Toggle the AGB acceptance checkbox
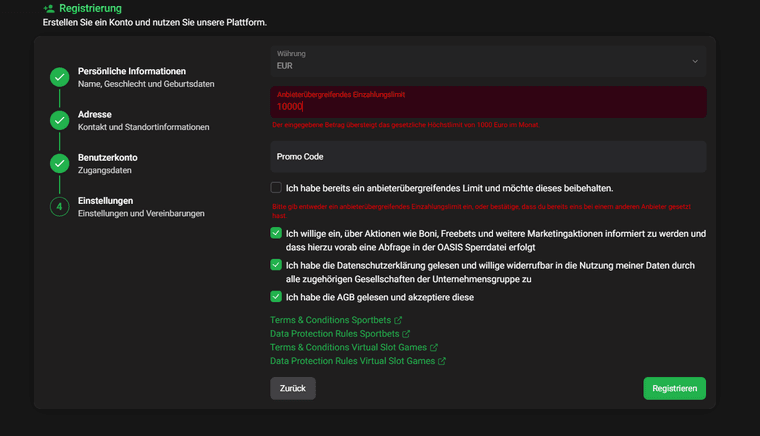The width and height of the screenshot is (760, 436). click(x=276, y=297)
